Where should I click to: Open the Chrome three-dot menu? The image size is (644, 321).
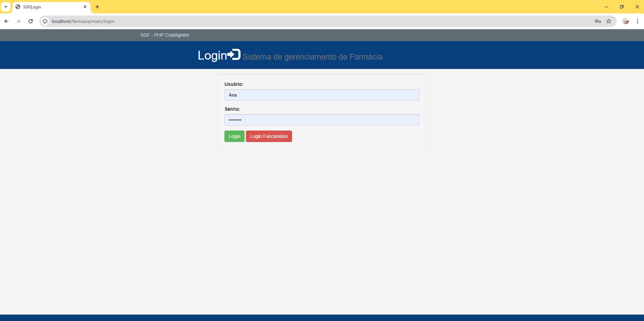(637, 21)
